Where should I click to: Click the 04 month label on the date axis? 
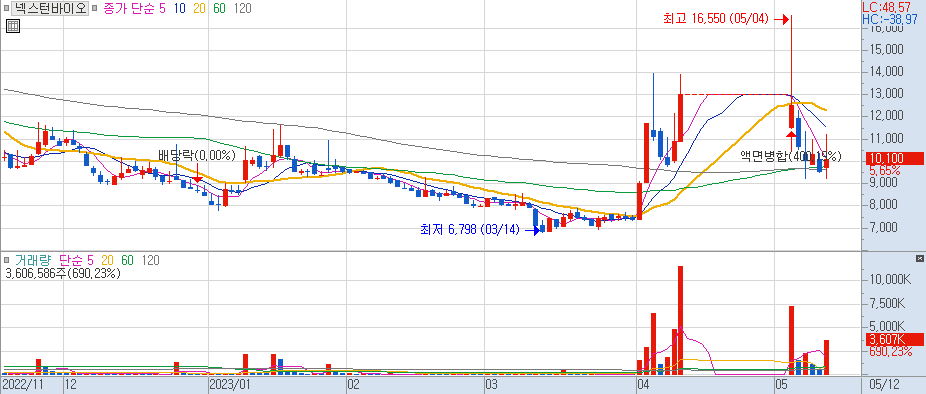pyautogui.click(x=644, y=385)
